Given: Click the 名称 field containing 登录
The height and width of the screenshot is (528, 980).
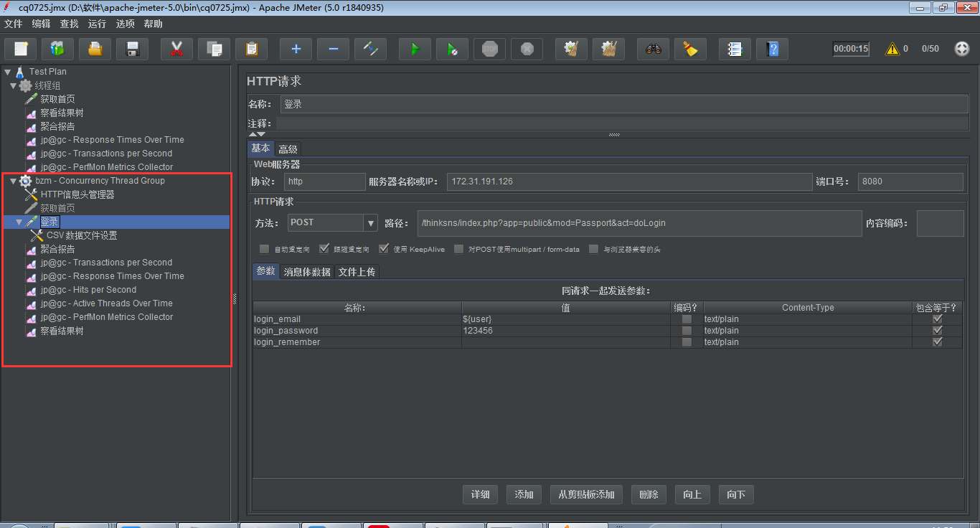Looking at the screenshot, I should [x=624, y=104].
